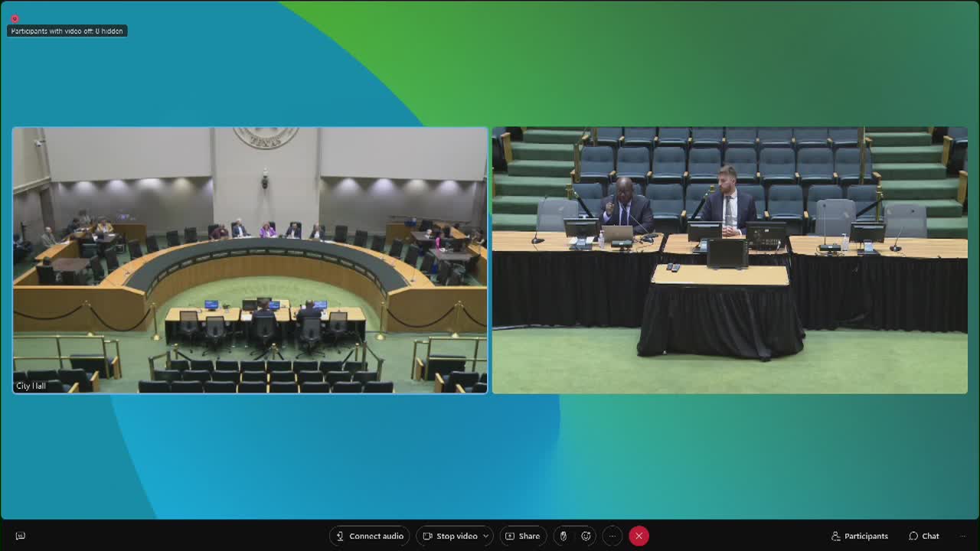Open the panel options ellipsis next to Chat
The image size is (980, 551).
963,536
